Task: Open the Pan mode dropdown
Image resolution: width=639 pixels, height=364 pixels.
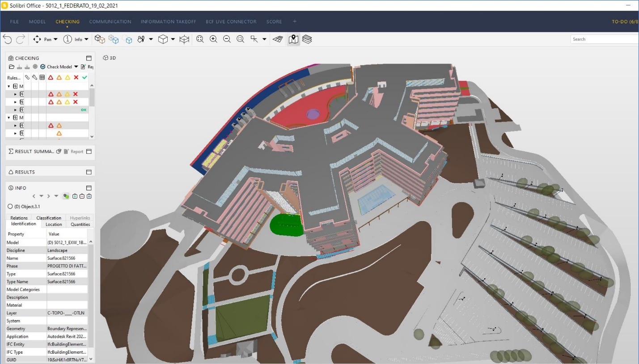Action: [55, 39]
